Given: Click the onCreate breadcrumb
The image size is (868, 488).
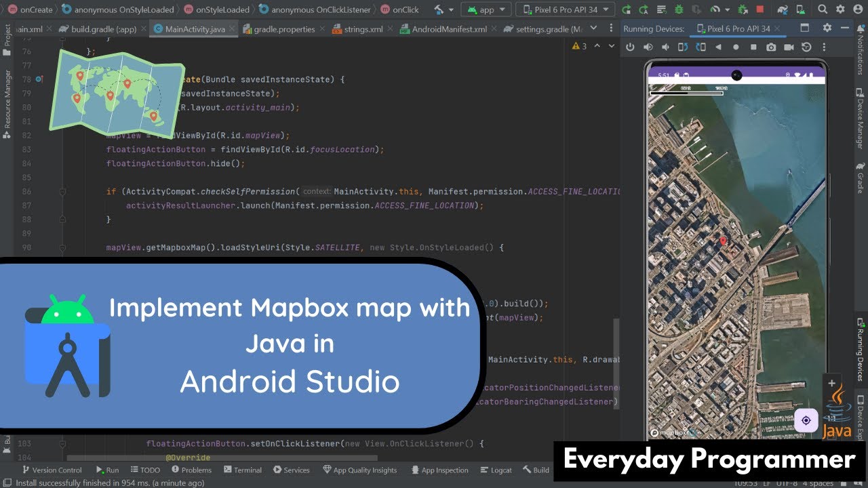Looking at the screenshot, I should [x=30, y=9].
